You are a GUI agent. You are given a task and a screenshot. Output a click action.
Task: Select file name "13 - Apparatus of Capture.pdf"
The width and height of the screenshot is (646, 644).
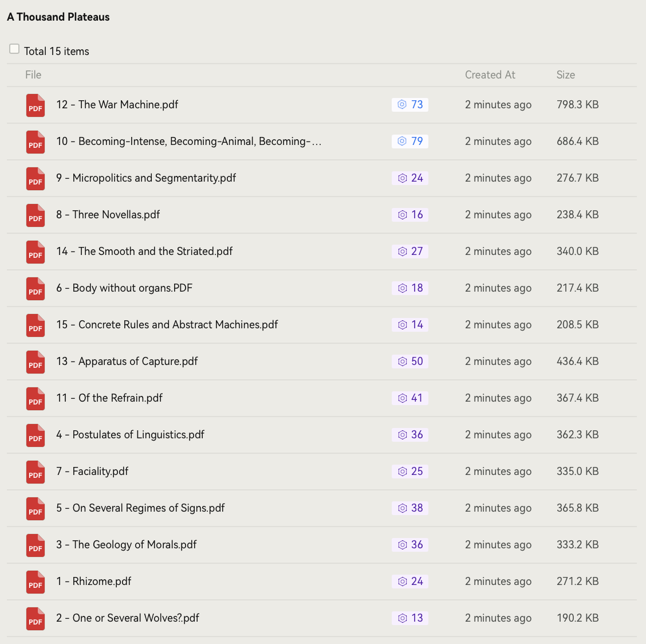(127, 362)
